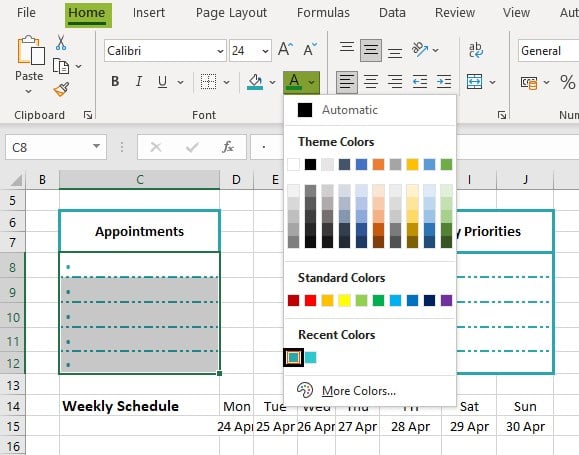Click the Wrap Text icon
Screen dimensions: 579x455
point(476,50)
